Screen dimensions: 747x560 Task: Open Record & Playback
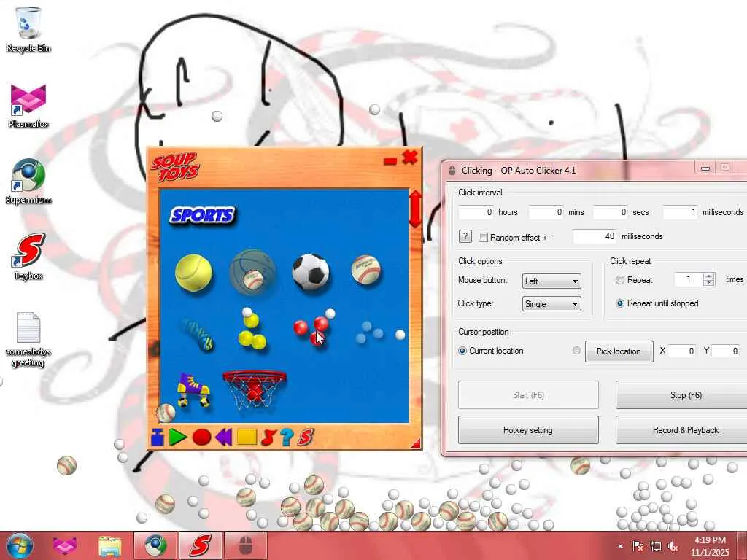coord(686,430)
